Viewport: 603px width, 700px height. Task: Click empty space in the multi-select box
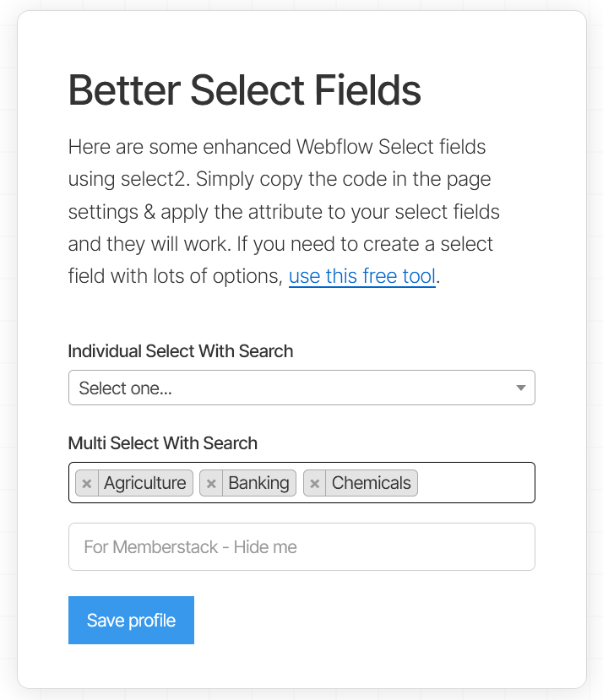(475, 483)
